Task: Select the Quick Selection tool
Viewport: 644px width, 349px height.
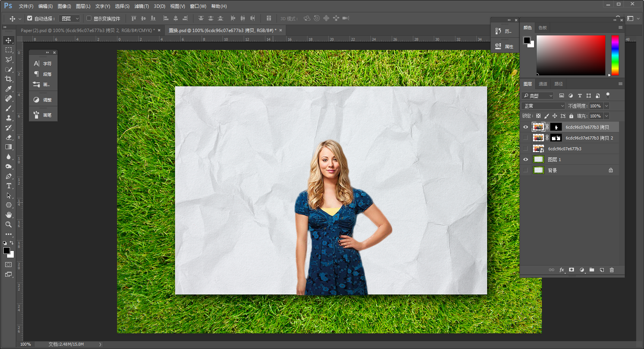Action: tap(9, 69)
